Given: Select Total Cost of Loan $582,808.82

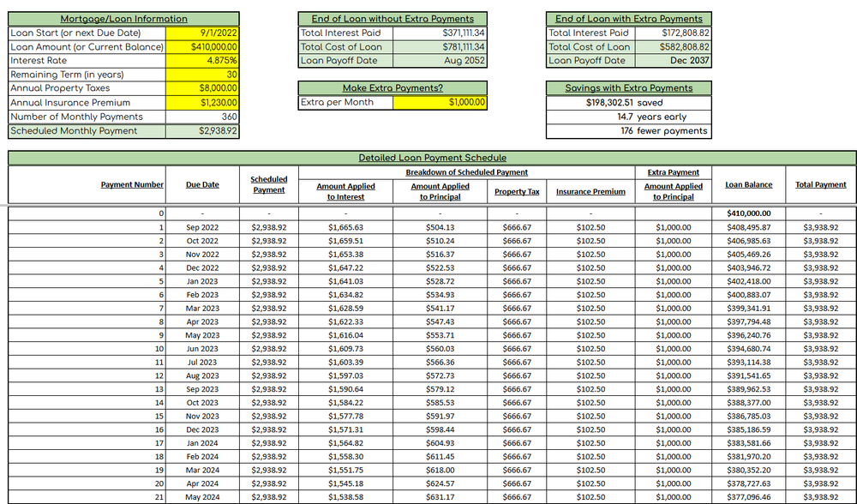Looking at the screenshot, I should point(674,47).
